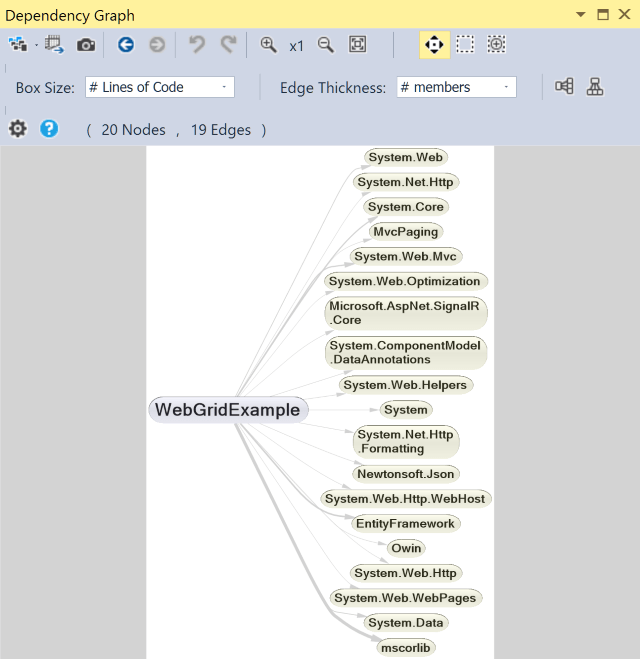This screenshot has width=640, height=659.
Task: Click the System.Core node
Action: coord(406,207)
